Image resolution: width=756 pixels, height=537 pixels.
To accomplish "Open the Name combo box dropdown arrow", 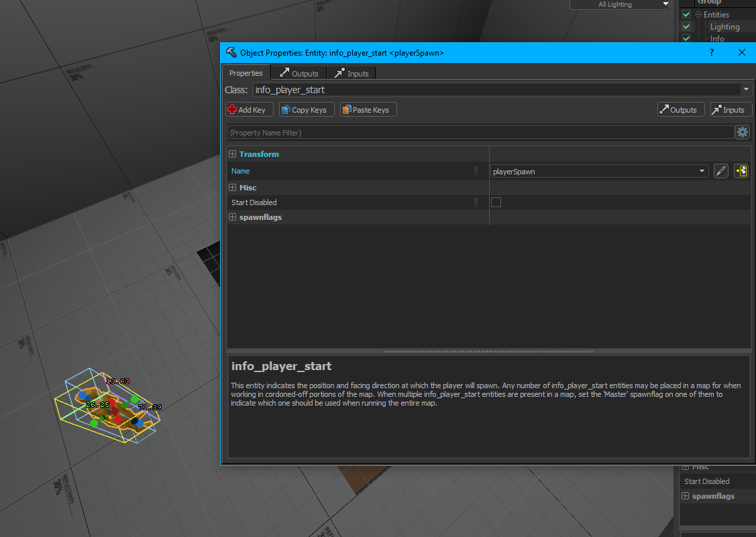I will 702,171.
